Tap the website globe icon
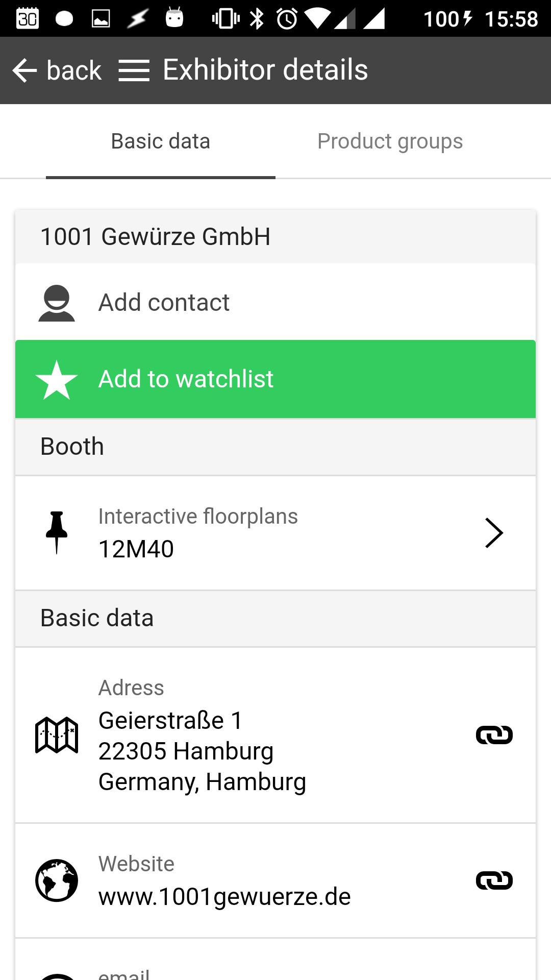The image size is (551, 980). click(57, 880)
